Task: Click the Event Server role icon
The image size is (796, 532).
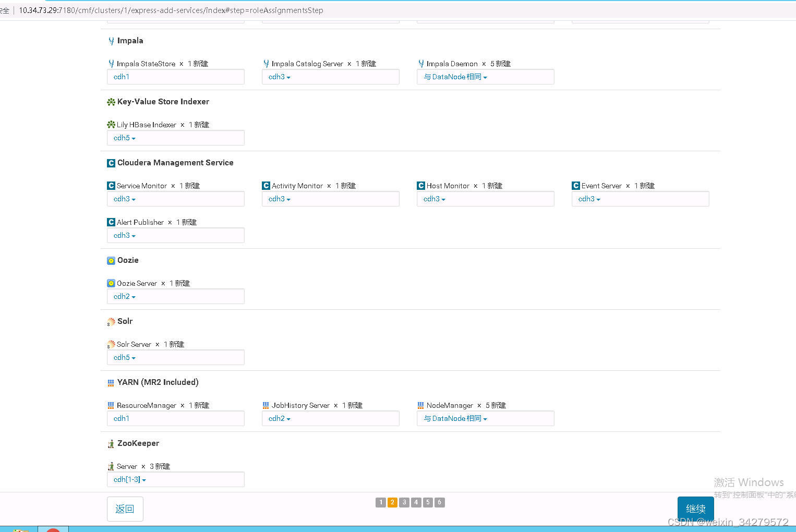Action: tap(576, 186)
